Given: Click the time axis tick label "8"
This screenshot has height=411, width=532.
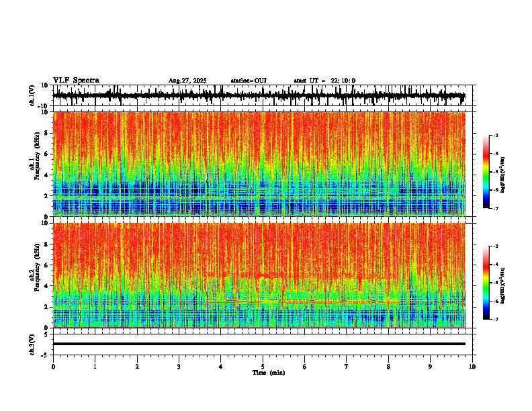Looking at the screenshot, I should point(388,367).
